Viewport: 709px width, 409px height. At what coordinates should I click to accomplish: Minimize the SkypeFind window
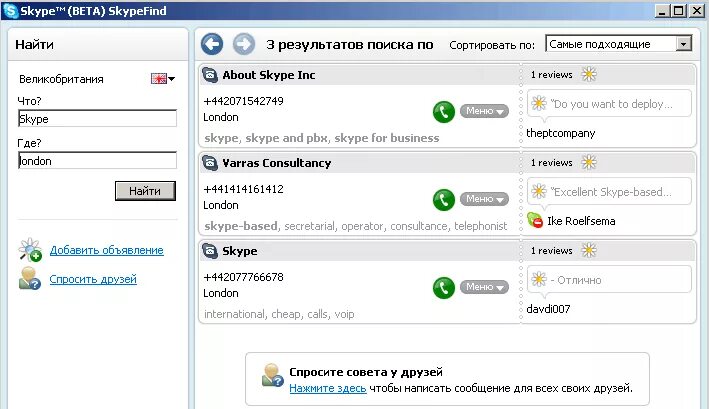(x=662, y=11)
